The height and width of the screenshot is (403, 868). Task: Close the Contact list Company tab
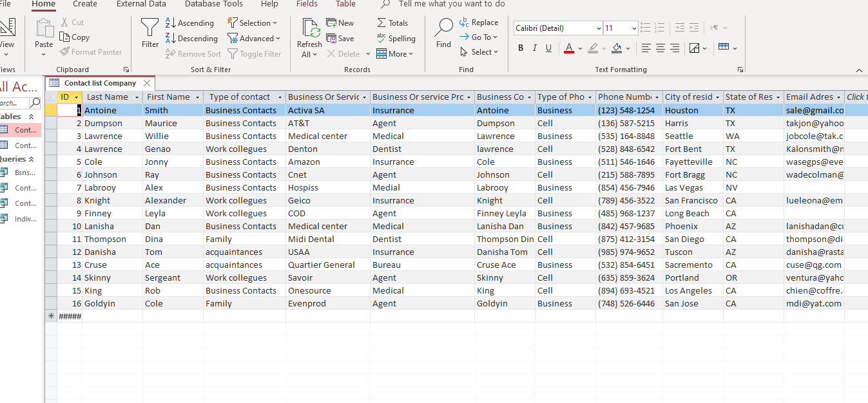147,83
